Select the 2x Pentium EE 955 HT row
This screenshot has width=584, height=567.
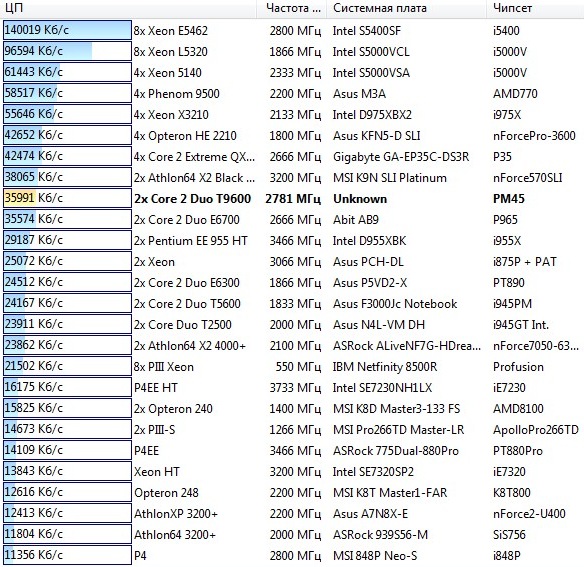point(292,241)
